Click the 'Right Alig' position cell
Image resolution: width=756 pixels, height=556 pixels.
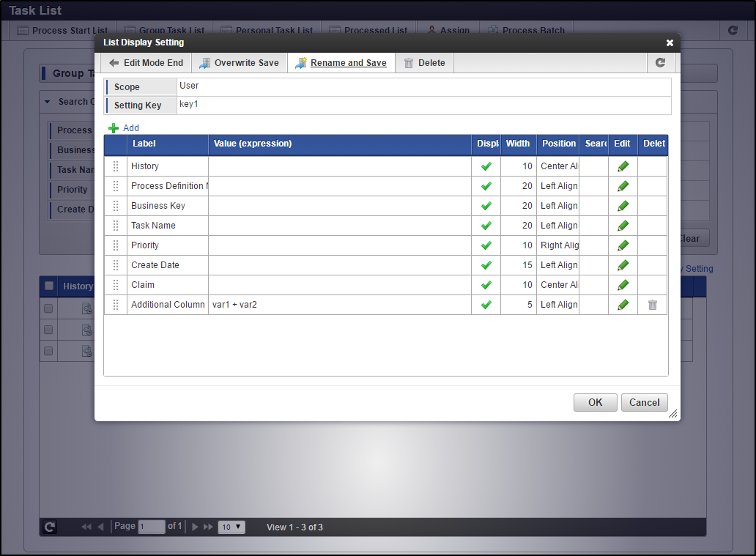pos(557,245)
